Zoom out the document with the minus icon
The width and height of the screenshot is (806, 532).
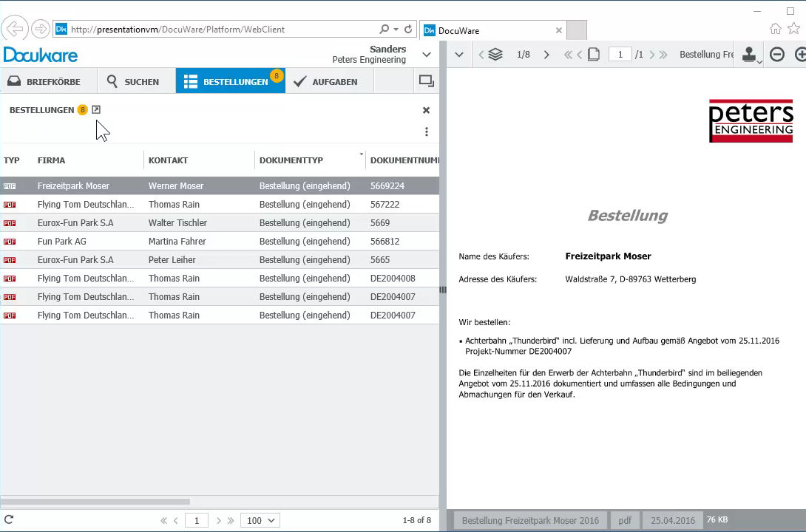[777, 55]
